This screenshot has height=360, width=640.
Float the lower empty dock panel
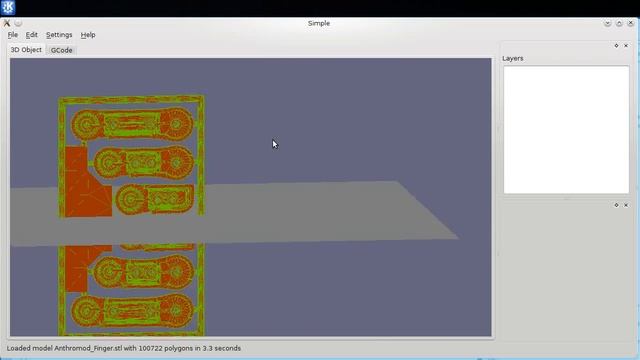[616, 205]
